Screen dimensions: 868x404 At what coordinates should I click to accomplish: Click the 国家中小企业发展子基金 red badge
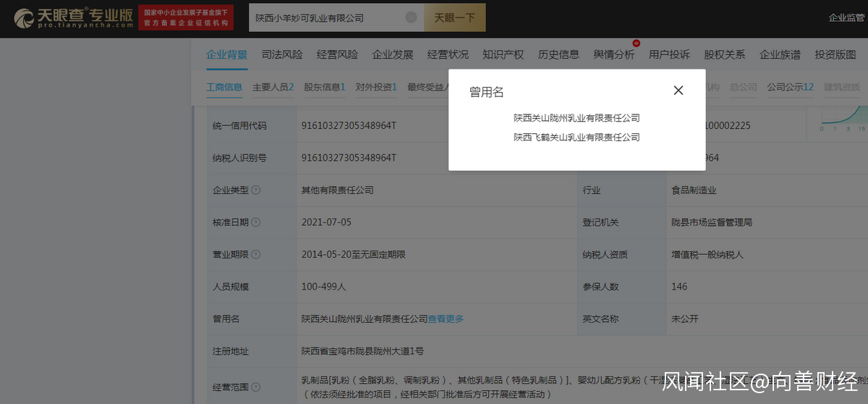pyautogui.click(x=185, y=18)
